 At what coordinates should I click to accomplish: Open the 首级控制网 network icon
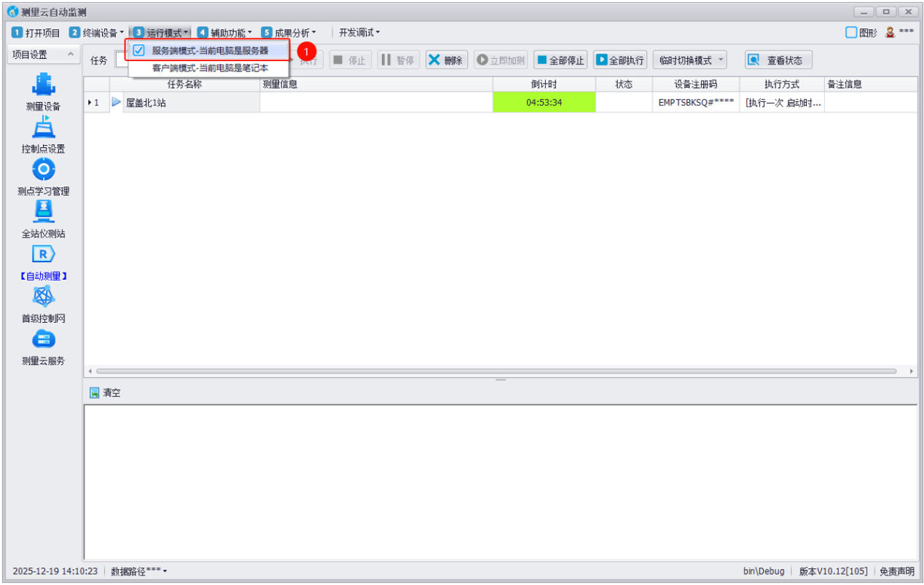pyautogui.click(x=44, y=297)
